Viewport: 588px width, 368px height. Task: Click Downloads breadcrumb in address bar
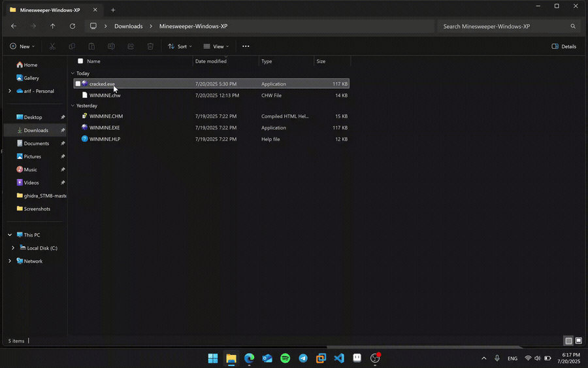tap(128, 26)
